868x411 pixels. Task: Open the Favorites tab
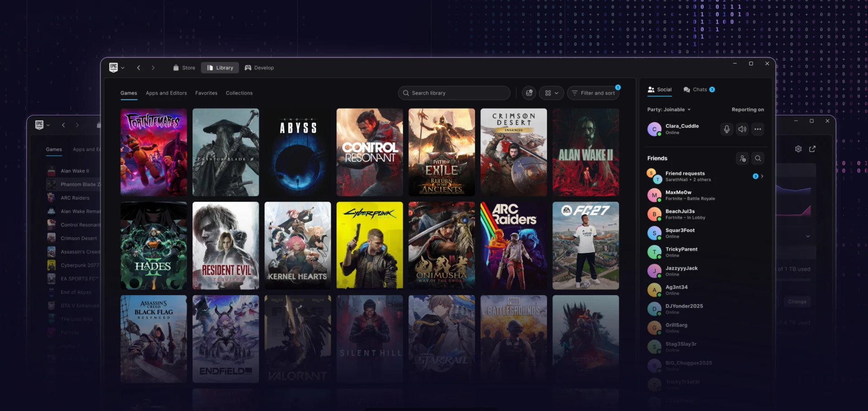click(206, 93)
